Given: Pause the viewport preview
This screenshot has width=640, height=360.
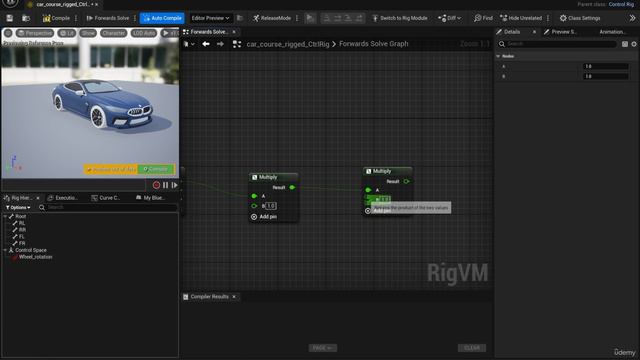Looking at the screenshot, I should (x=165, y=185).
